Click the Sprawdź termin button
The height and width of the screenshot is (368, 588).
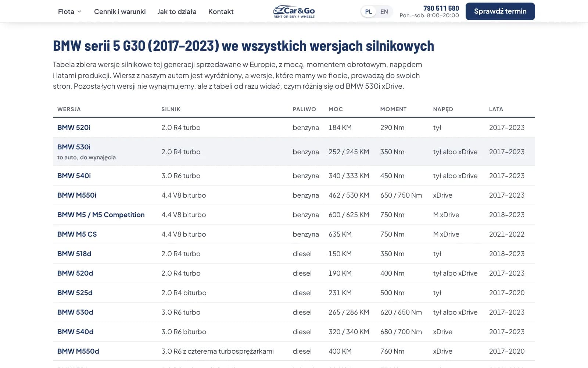tap(500, 11)
